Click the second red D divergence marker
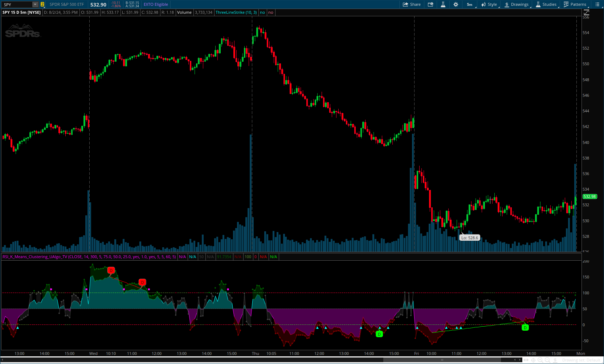Viewport: 604px width, 364px height. 142,282
